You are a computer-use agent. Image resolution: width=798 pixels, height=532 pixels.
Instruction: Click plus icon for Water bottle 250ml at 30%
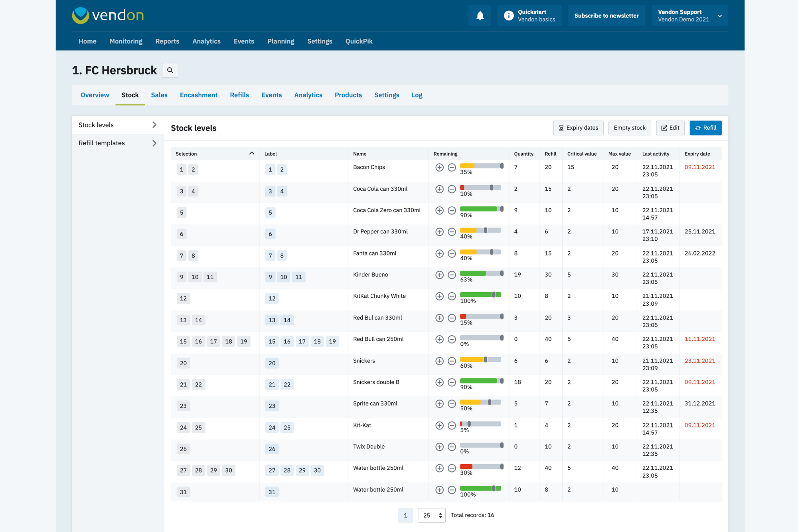(x=439, y=468)
